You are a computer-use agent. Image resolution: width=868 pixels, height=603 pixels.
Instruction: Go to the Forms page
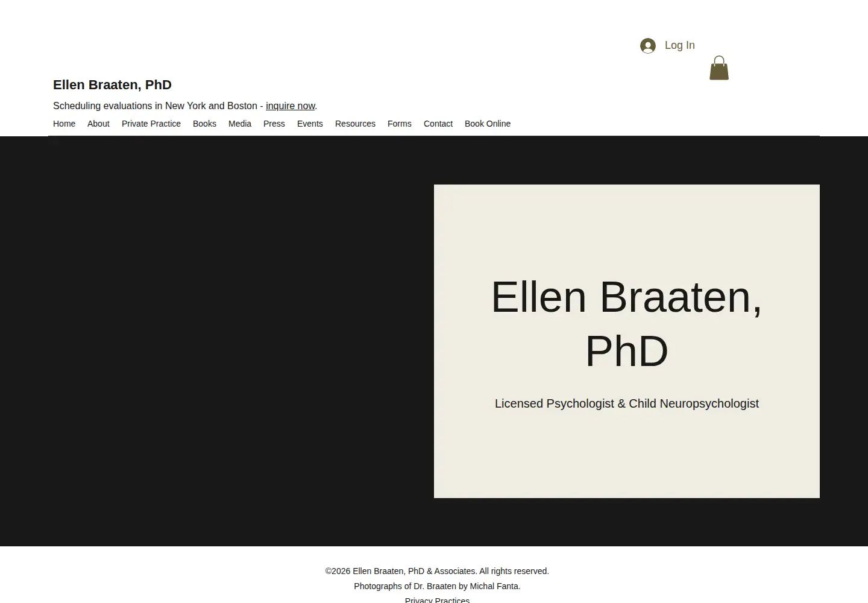click(400, 124)
